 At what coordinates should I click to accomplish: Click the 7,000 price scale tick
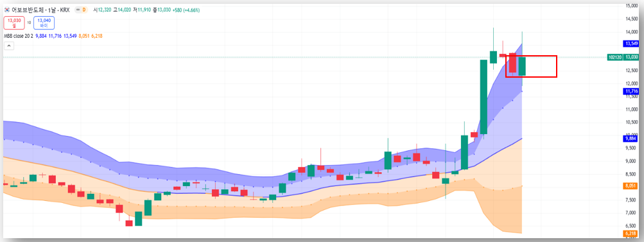[631, 213]
